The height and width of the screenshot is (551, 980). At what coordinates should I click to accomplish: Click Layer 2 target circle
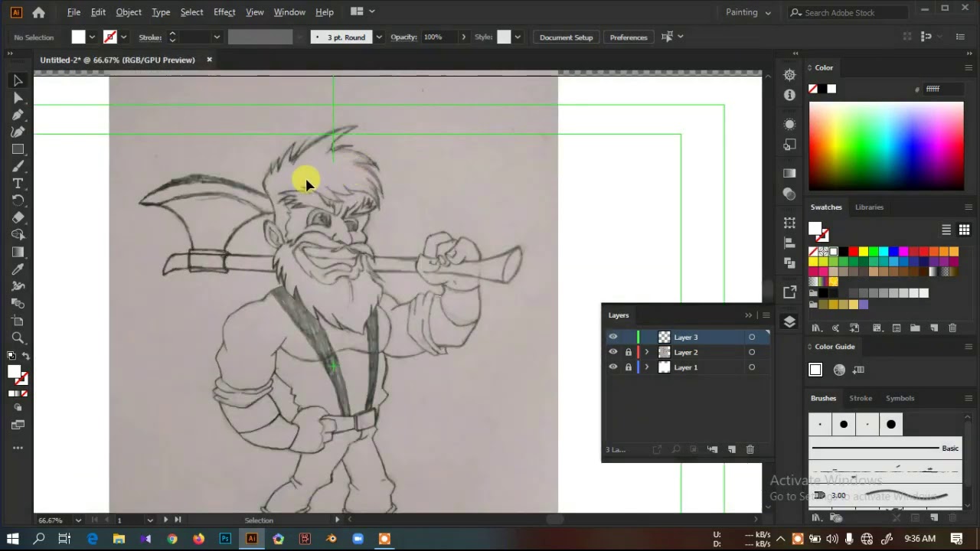click(x=751, y=352)
